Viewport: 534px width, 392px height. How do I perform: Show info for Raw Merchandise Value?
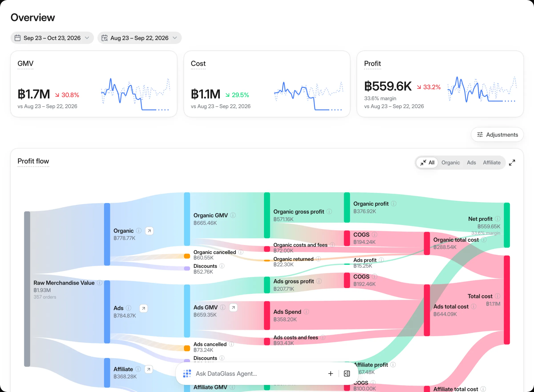pos(100,283)
